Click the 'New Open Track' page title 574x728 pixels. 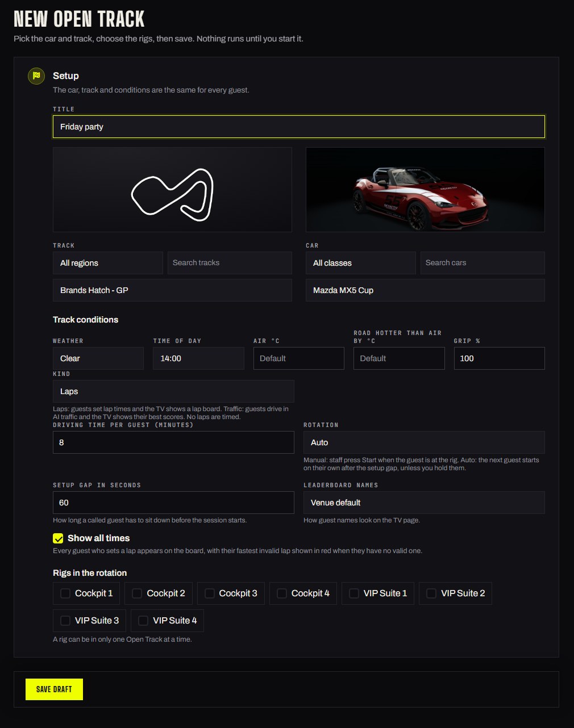79,19
